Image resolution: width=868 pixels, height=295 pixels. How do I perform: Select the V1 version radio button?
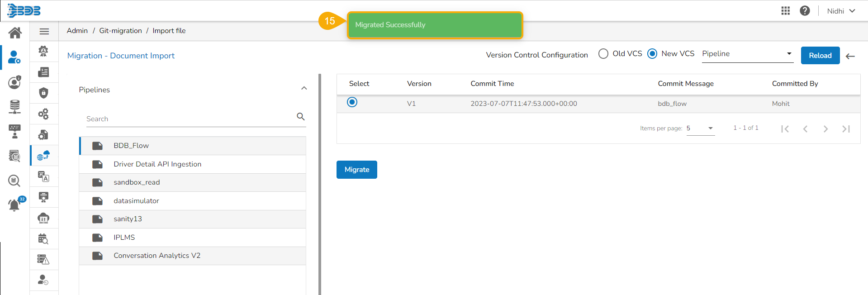pos(352,102)
